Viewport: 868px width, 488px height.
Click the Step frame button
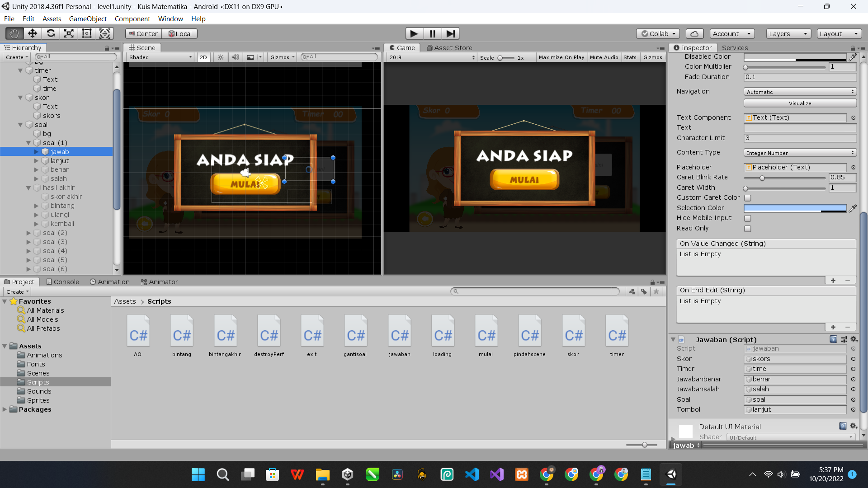[x=450, y=33]
